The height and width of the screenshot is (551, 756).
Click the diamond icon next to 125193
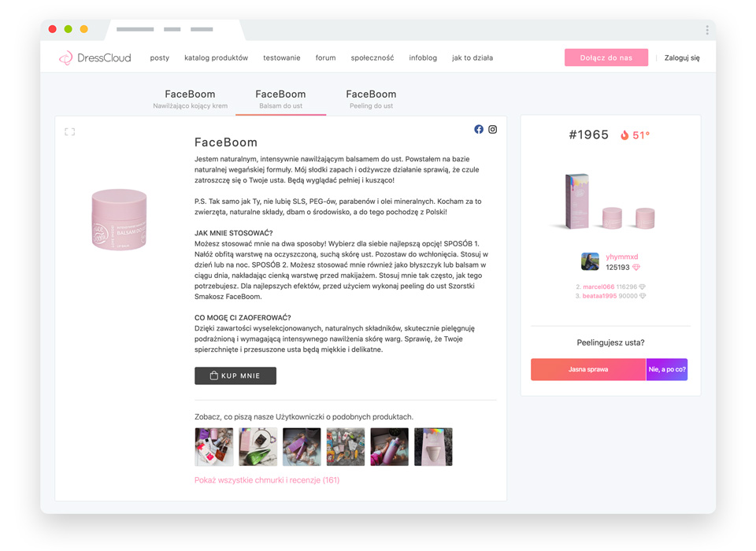point(636,267)
